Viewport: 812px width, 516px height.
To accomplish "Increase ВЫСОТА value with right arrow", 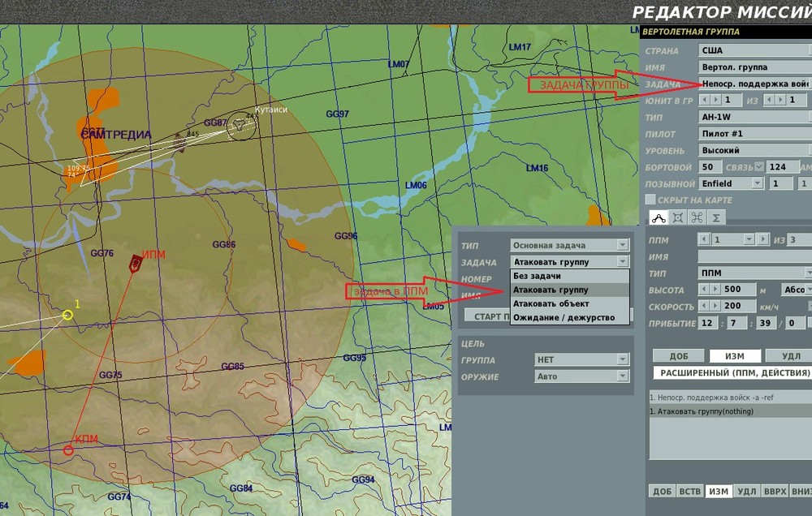I will pyautogui.click(x=715, y=290).
